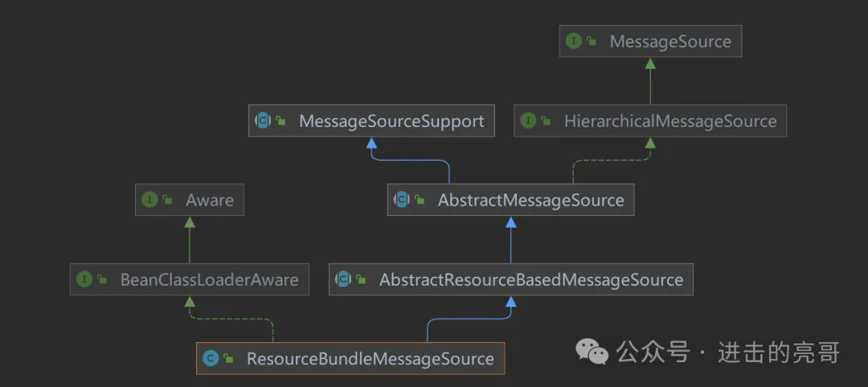The image size is (868, 387).
Task: Click the interface icon on MessageSource
Action: (574, 42)
